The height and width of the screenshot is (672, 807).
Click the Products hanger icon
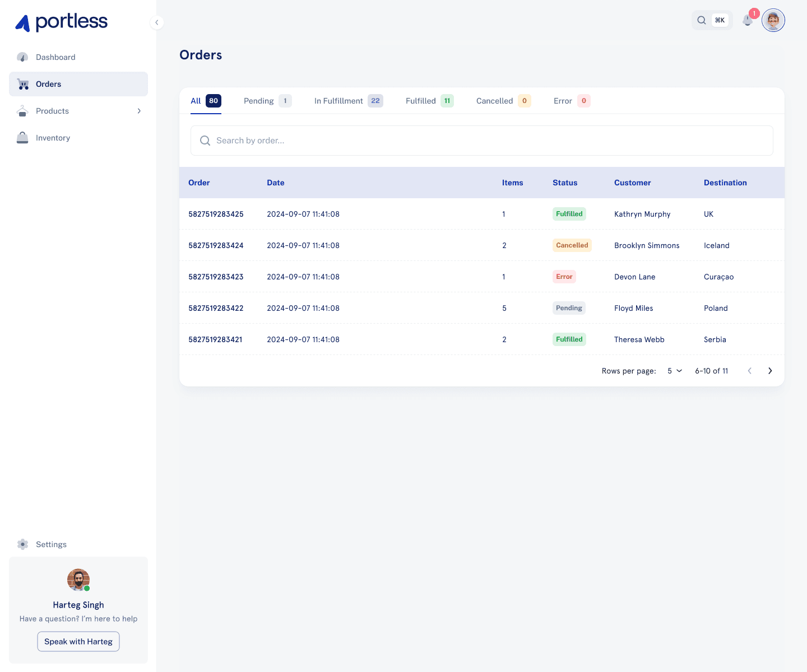(22, 111)
